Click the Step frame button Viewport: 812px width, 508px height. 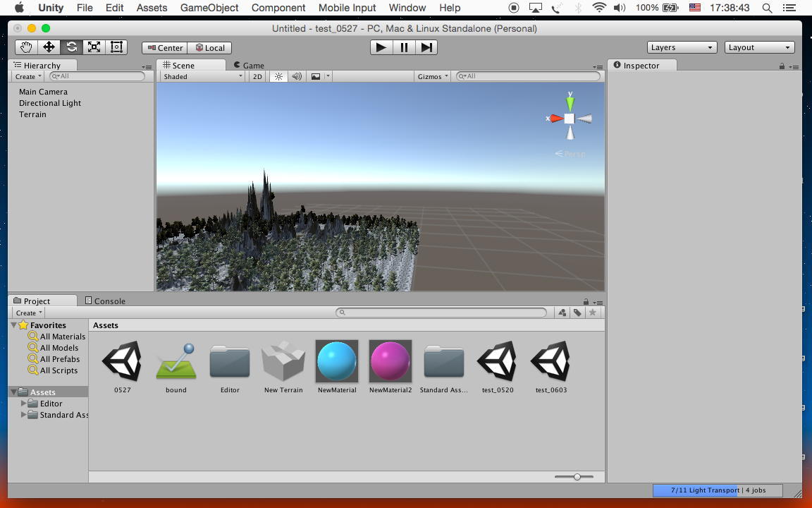(426, 47)
